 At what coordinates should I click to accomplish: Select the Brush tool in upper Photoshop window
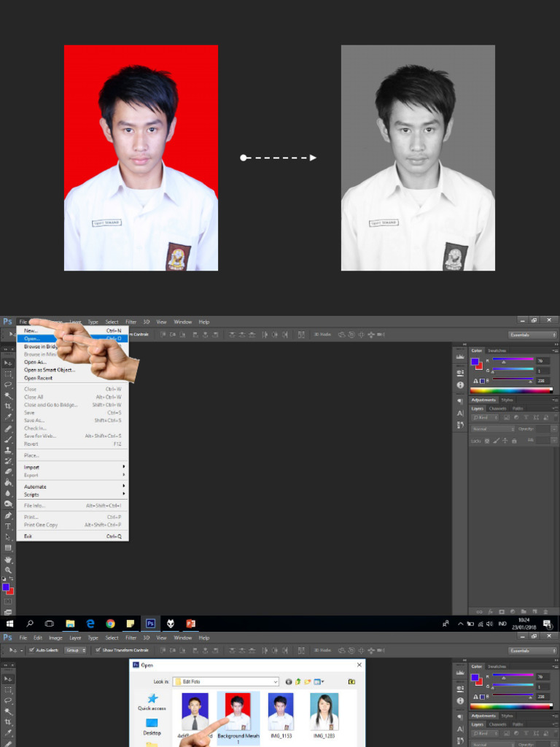click(x=8, y=439)
